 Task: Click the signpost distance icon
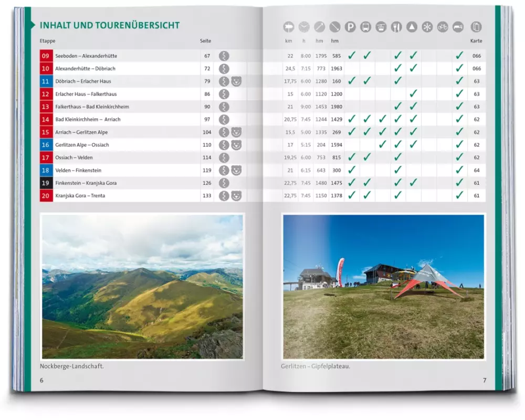(288, 27)
